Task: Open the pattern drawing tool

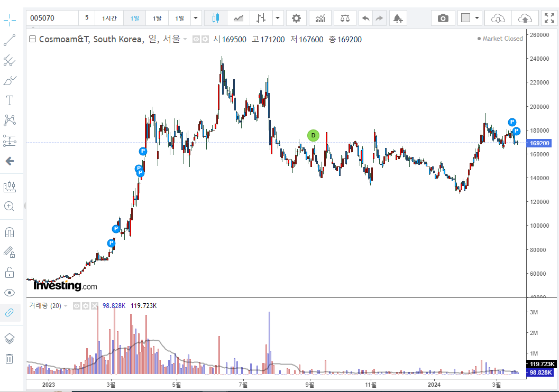Action: click(10, 120)
